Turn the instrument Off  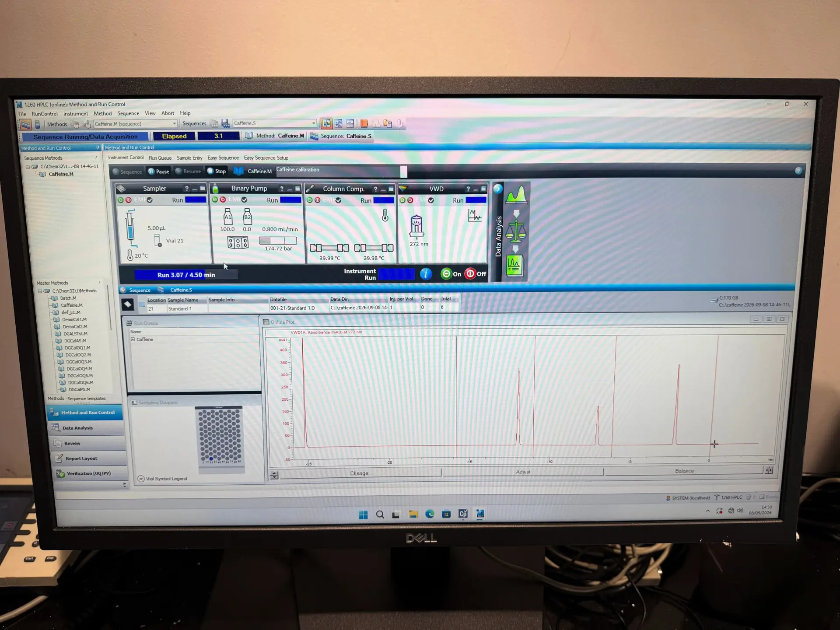(x=476, y=274)
